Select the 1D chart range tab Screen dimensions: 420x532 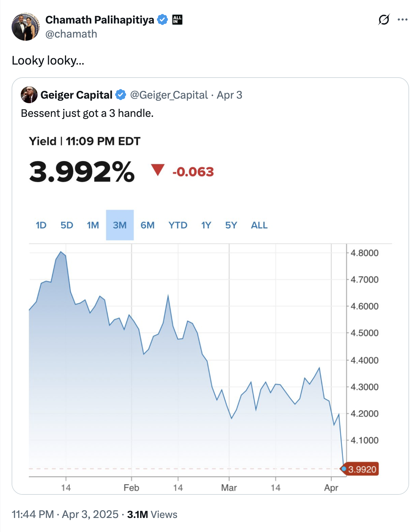point(41,225)
